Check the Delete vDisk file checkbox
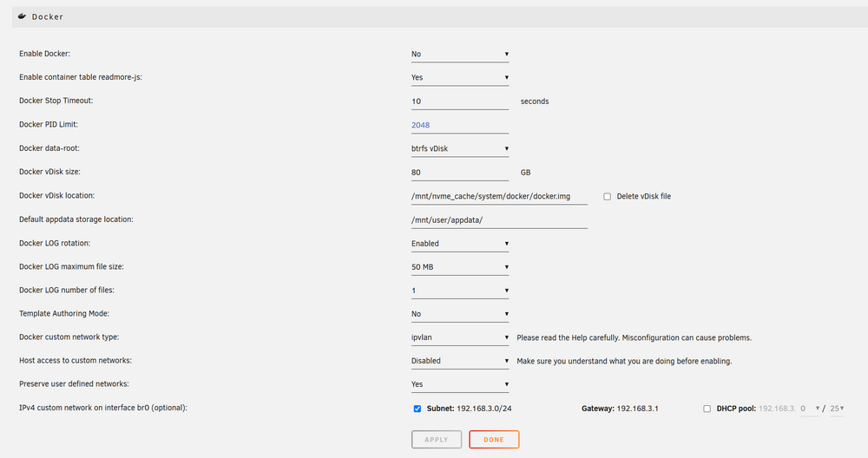Viewport: 868px width, 458px height. 608,196
